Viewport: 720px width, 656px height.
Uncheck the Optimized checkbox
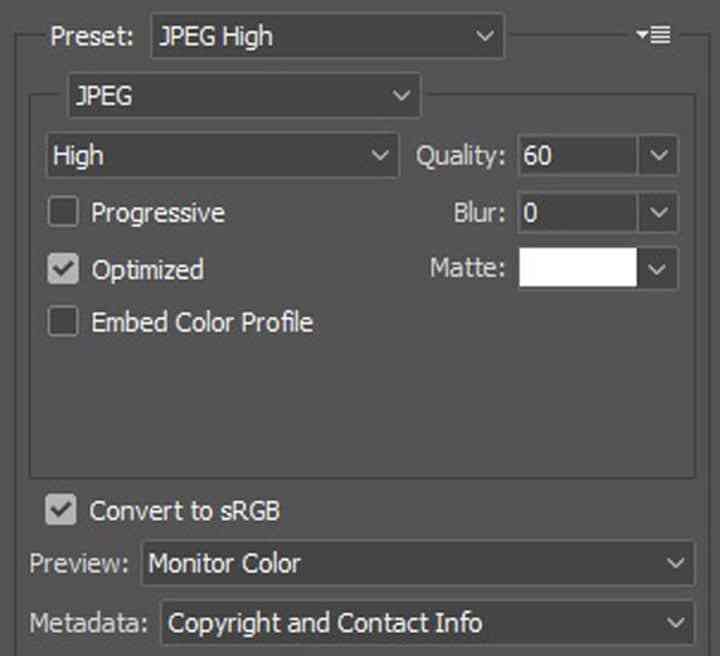click(x=63, y=269)
